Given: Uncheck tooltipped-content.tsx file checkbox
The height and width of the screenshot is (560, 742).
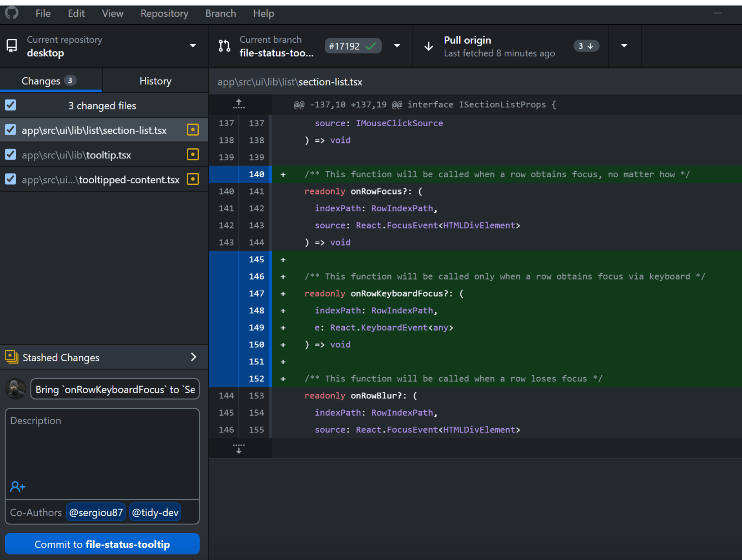Looking at the screenshot, I should coord(11,179).
